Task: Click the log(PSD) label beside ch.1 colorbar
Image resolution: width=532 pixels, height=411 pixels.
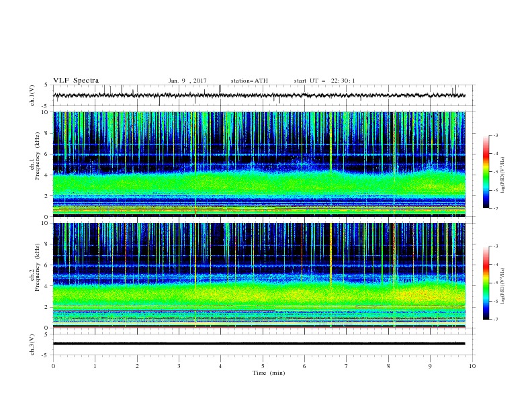Action: pos(502,175)
